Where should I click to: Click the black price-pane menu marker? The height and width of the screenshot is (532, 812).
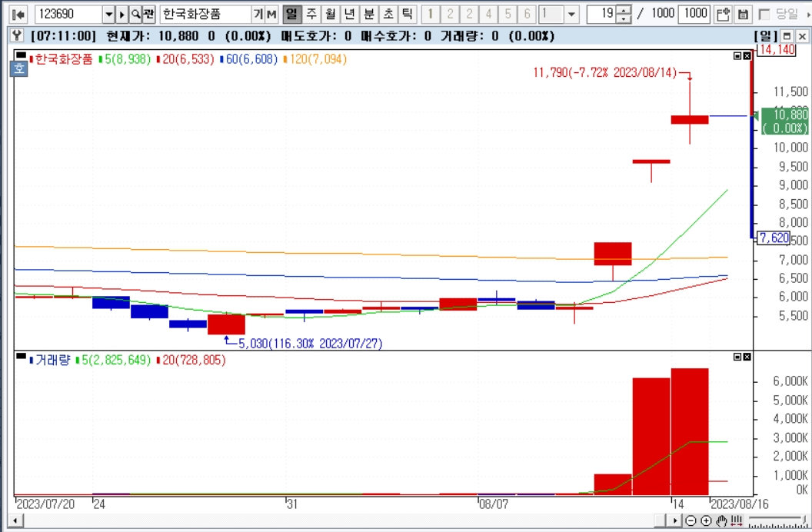(21, 55)
